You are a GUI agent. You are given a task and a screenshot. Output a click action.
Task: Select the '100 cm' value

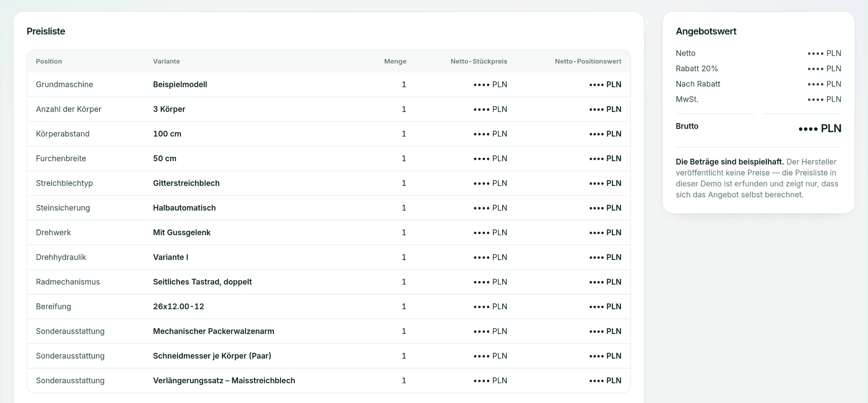(x=167, y=134)
